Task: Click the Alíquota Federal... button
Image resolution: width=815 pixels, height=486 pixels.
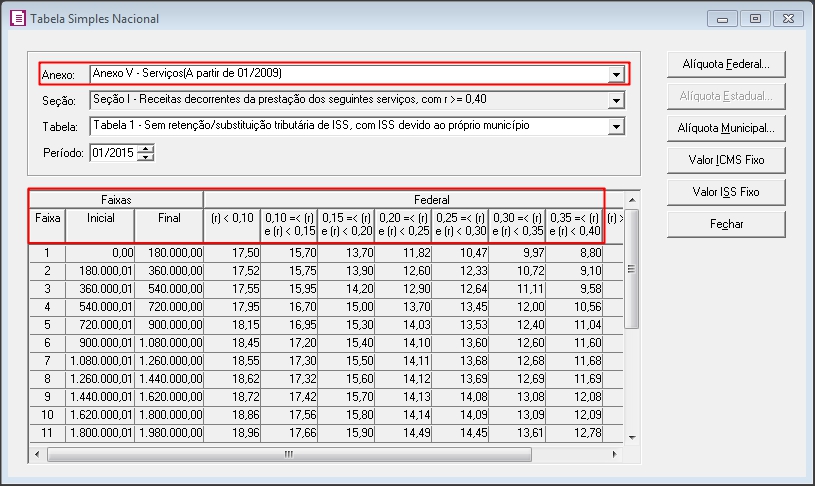Action: [726, 64]
